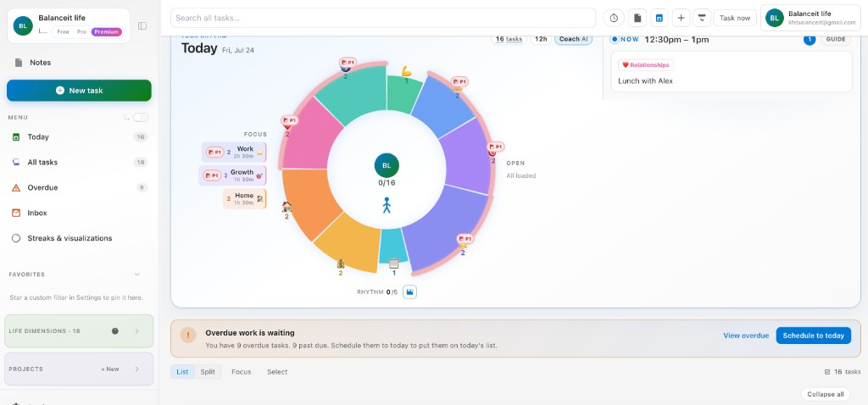The width and height of the screenshot is (868, 405).
Task: Click the flexed arm emoji on the green segment
Action: pos(406,71)
